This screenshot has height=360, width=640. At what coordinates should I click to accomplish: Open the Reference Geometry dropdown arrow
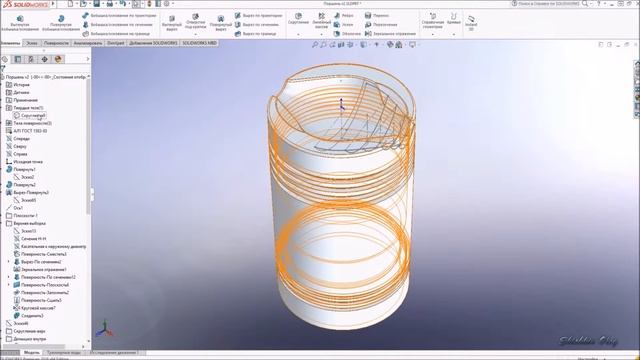click(x=433, y=34)
